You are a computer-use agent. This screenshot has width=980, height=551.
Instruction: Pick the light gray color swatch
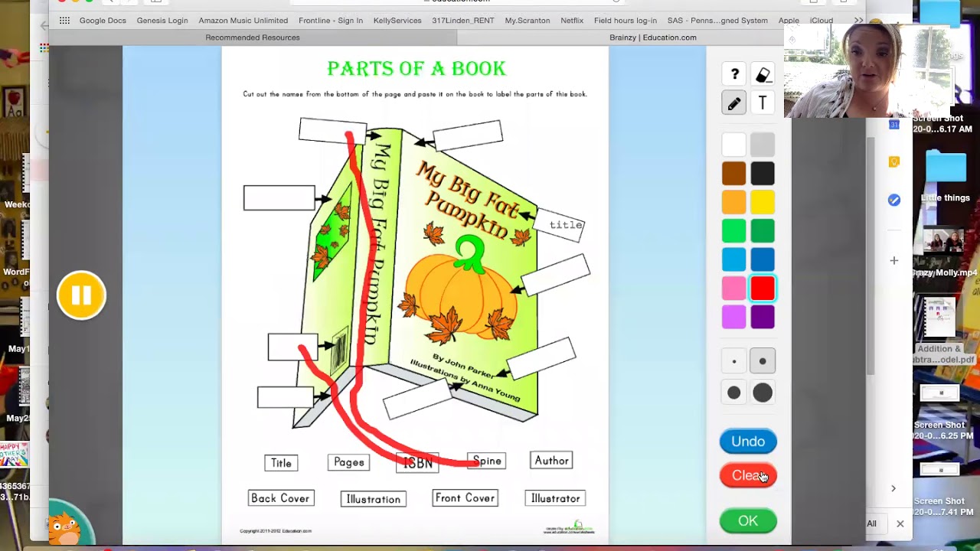(x=763, y=145)
